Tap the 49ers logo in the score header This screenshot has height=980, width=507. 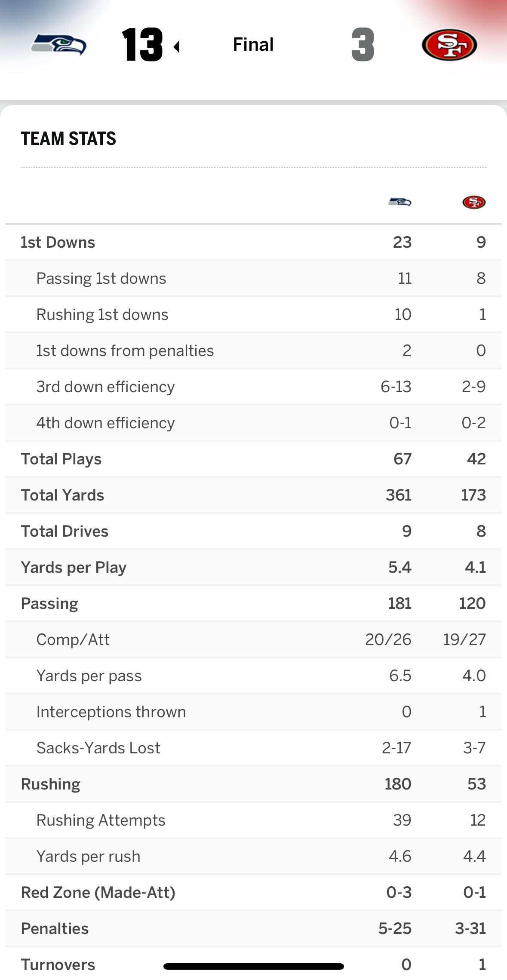pyautogui.click(x=449, y=45)
